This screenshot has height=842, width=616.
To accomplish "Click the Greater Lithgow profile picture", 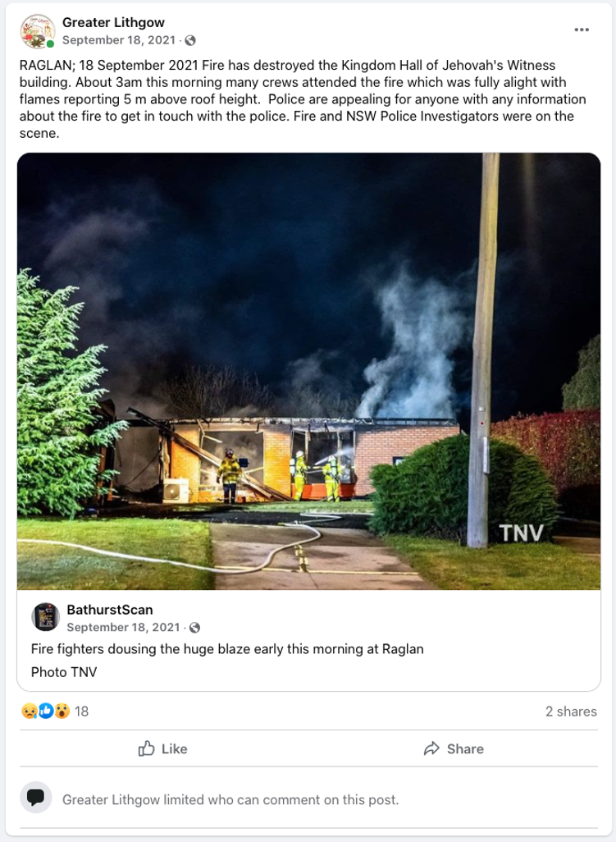I will point(38,31).
